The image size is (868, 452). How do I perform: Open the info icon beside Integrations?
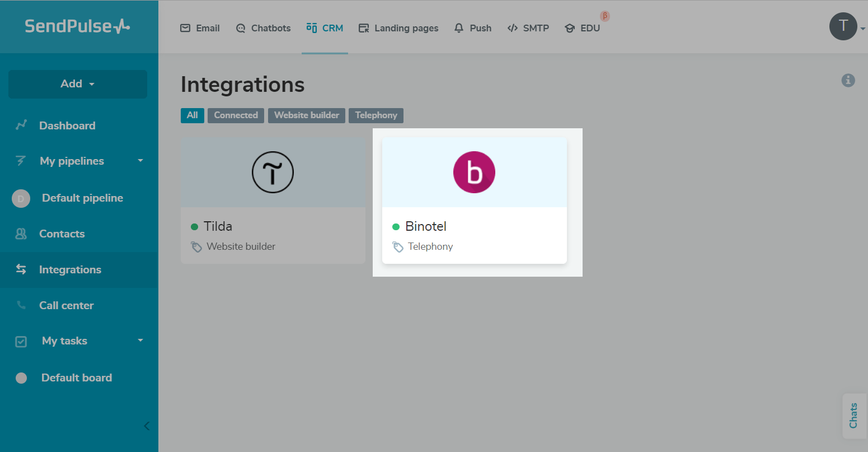(x=848, y=81)
